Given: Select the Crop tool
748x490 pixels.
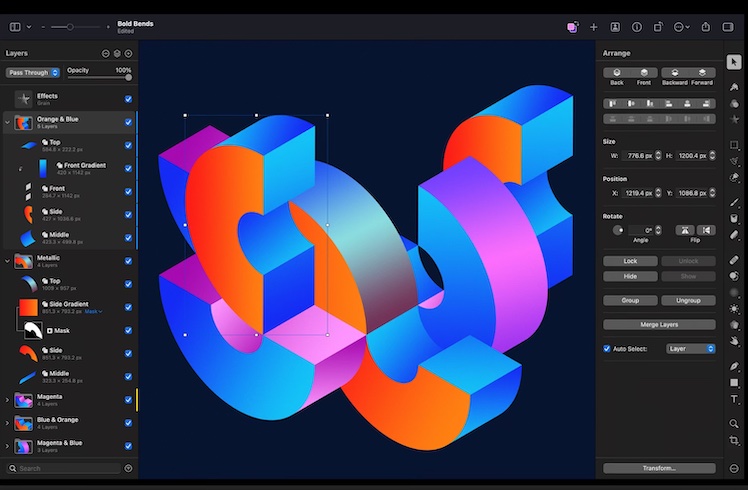Looking at the screenshot, I should pyautogui.click(x=734, y=441).
